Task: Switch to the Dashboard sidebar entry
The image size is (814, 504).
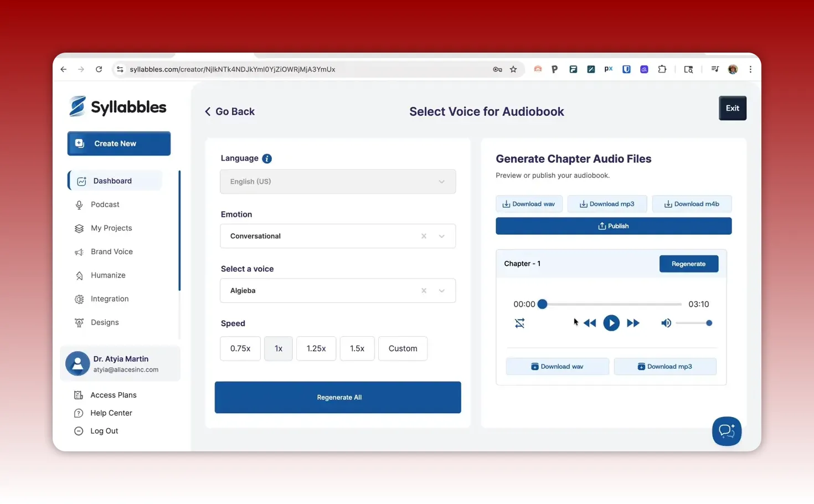Action: pos(113,181)
